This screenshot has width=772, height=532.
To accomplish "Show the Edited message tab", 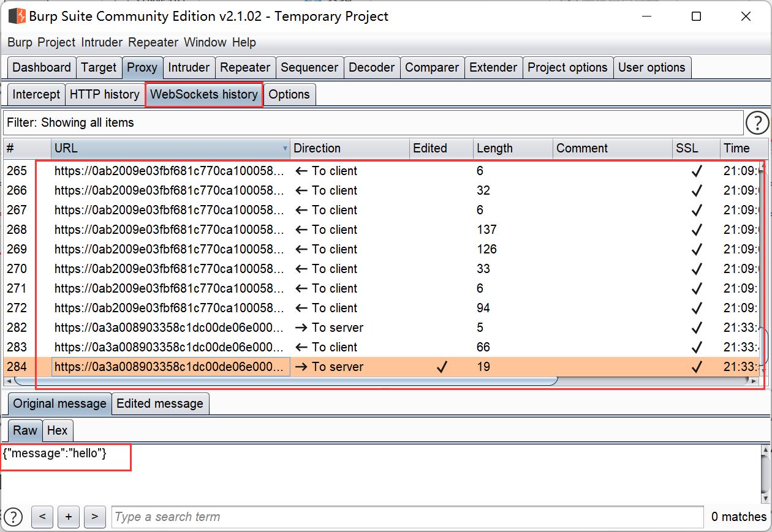I will click(x=160, y=404).
